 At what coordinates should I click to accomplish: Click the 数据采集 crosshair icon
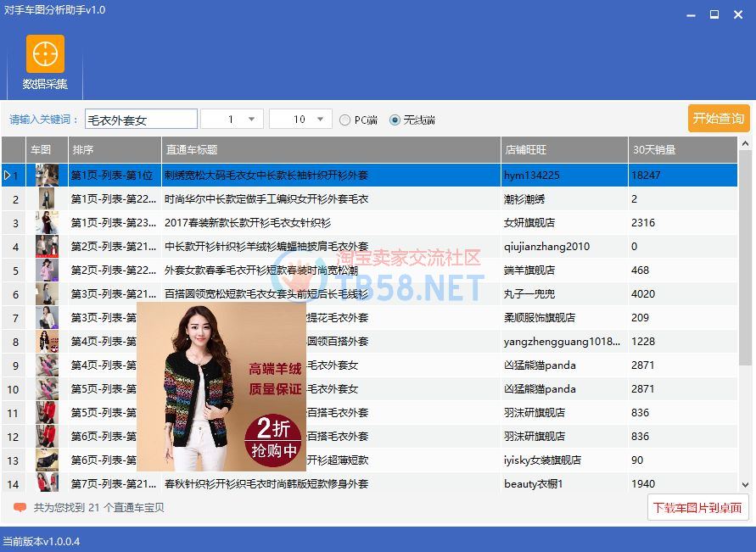click(45, 54)
